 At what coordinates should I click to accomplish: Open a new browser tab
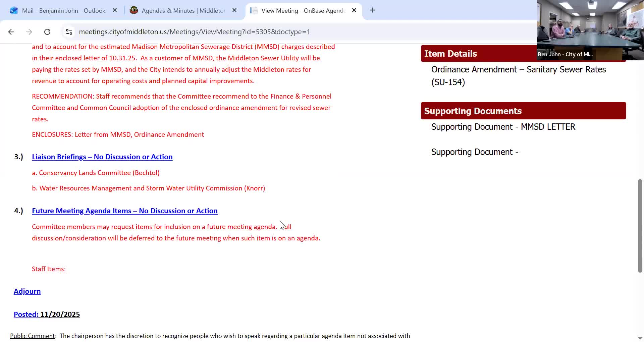pyautogui.click(x=372, y=10)
